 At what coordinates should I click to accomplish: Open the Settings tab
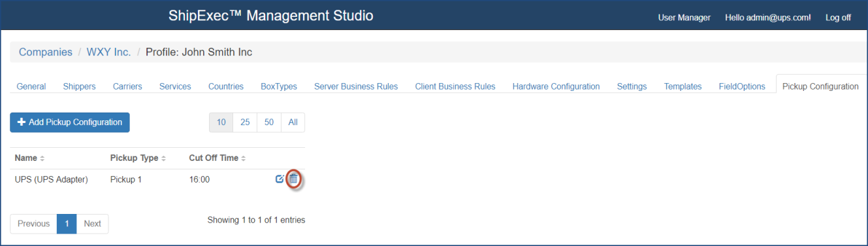(x=632, y=86)
